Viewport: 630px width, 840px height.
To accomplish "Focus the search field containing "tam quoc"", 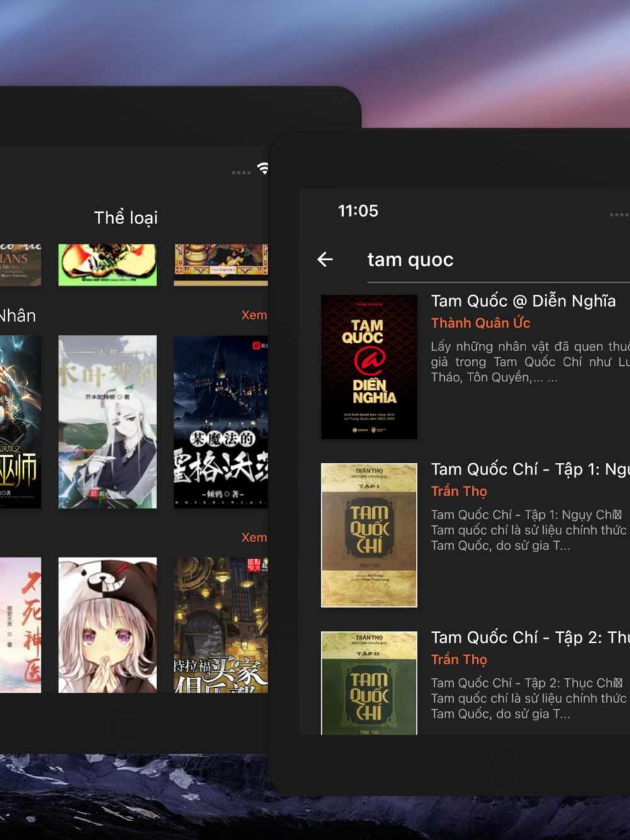I will coord(491,260).
